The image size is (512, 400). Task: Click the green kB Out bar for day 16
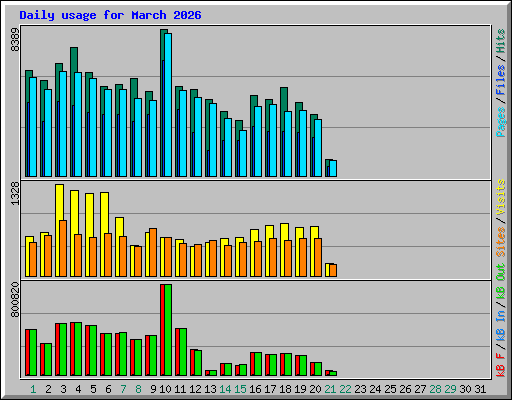point(258,364)
